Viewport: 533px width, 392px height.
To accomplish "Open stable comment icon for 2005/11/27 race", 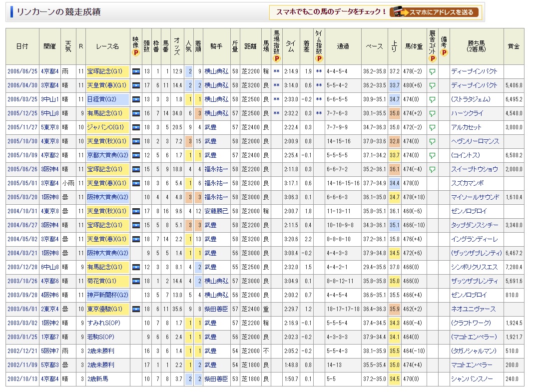I will (433, 128).
